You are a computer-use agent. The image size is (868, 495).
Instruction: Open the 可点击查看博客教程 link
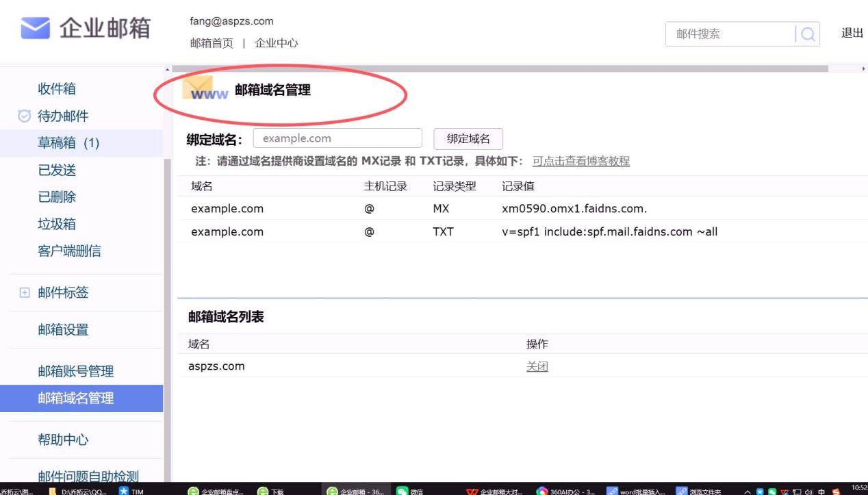pos(580,162)
